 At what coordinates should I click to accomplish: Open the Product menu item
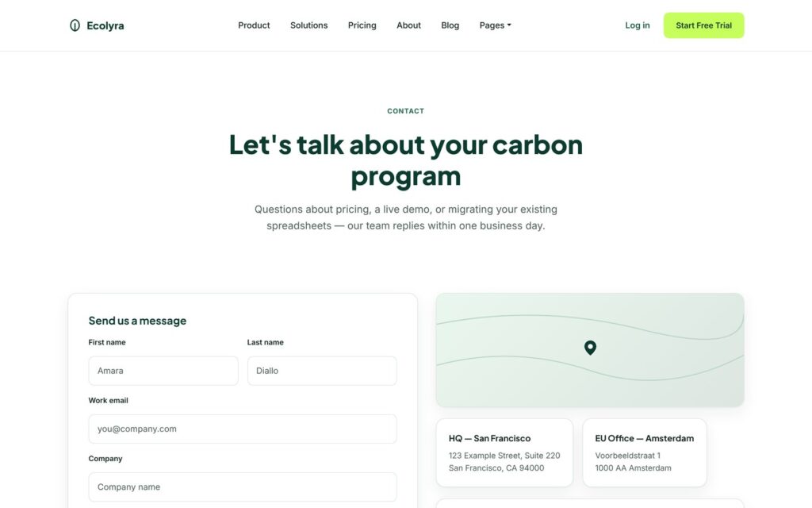coord(254,25)
